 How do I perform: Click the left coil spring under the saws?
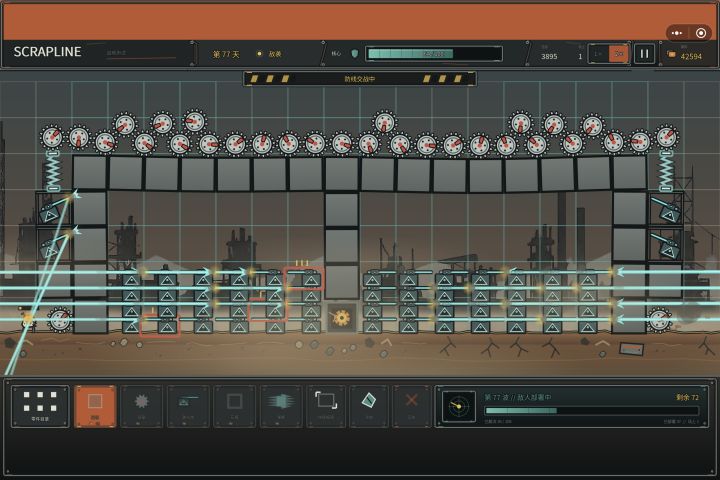pyautogui.click(x=53, y=171)
